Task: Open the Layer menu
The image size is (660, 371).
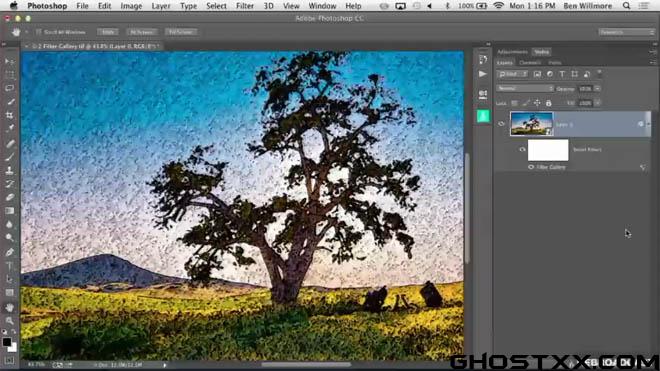Action: coord(161,6)
